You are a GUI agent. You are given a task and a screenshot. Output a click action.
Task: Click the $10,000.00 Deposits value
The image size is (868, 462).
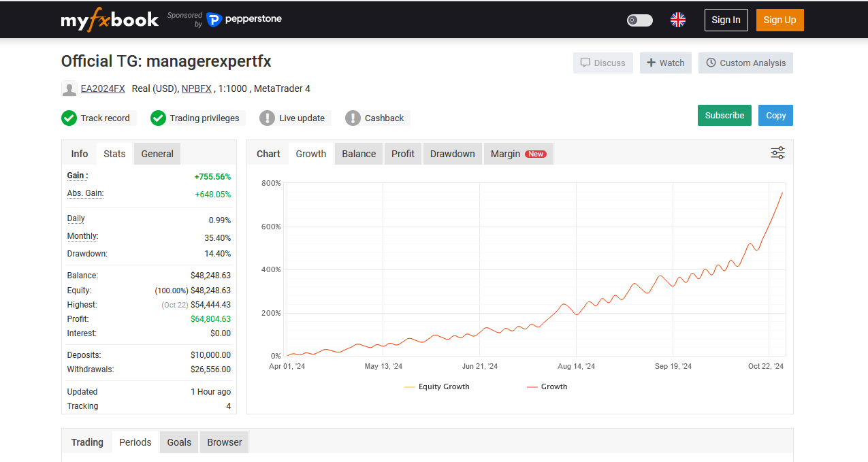click(210, 355)
